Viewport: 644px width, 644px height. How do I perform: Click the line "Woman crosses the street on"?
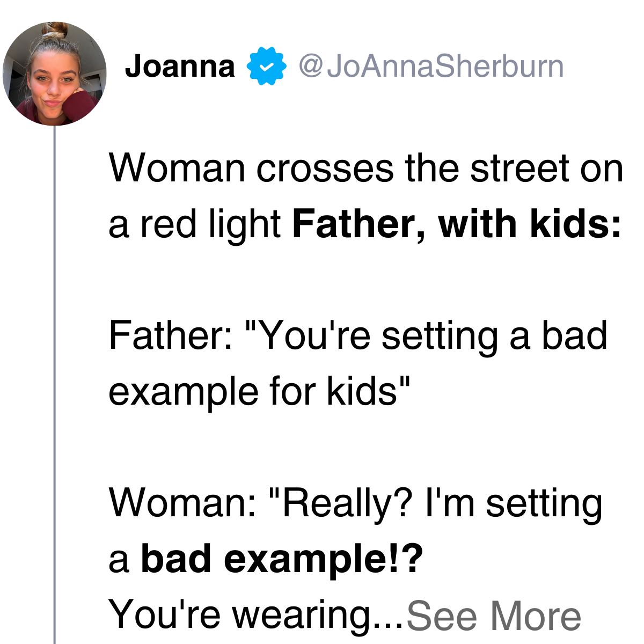366,168
